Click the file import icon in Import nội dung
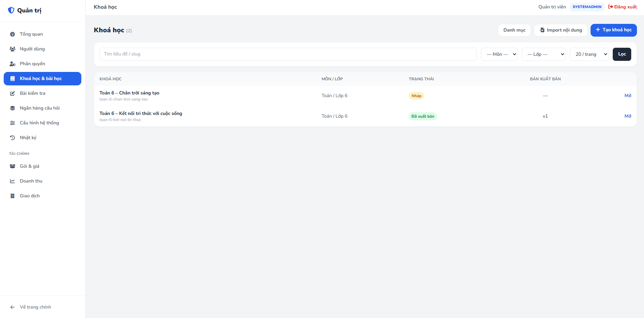Screen dimensions: 644x318 [x=542, y=30]
